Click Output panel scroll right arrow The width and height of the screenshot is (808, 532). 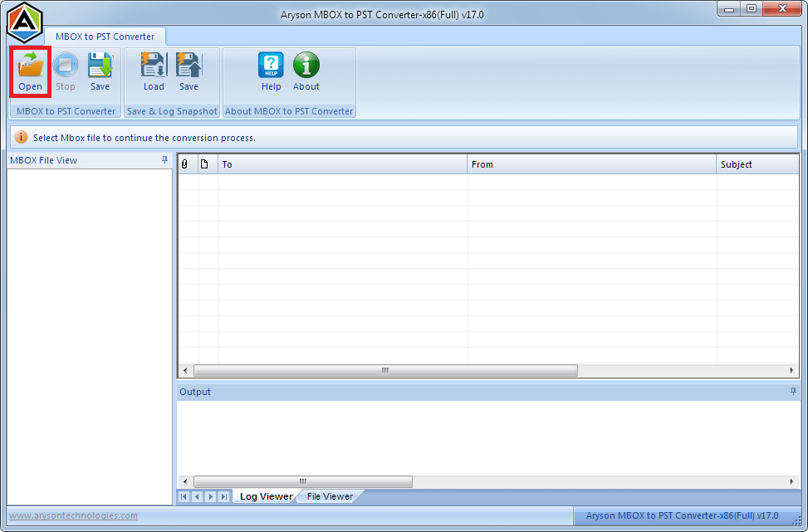coord(792,481)
